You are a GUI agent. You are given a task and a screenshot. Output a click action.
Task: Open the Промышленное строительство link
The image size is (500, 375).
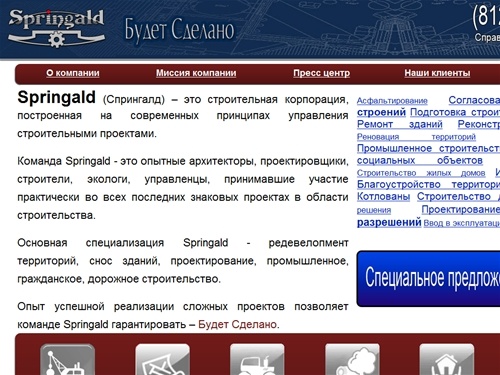[x=428, y=148]
